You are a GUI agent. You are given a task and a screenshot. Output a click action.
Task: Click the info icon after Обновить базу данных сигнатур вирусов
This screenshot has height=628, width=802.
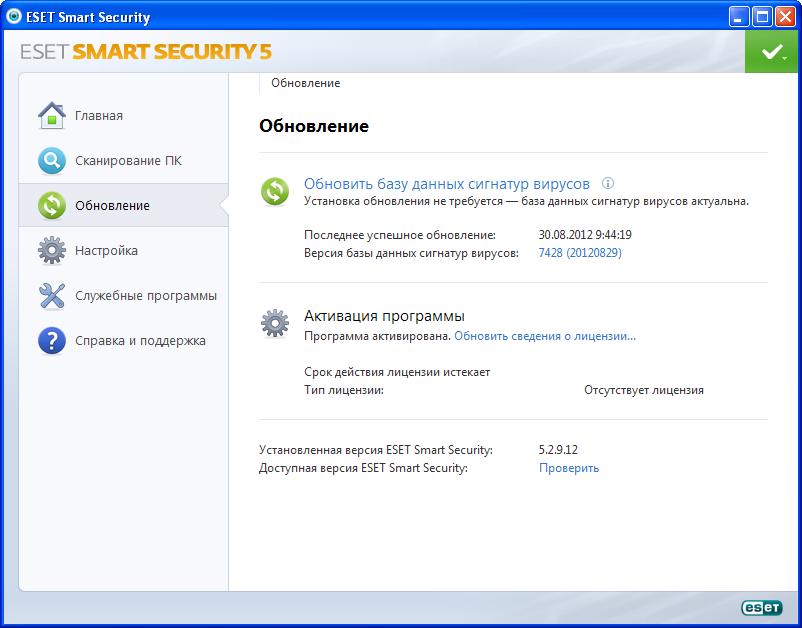click(608, 183)
